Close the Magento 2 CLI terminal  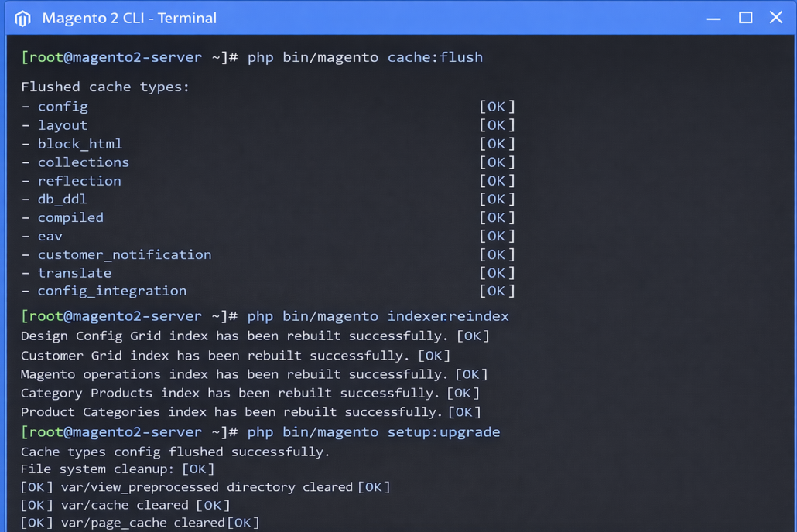coord(776,18)
